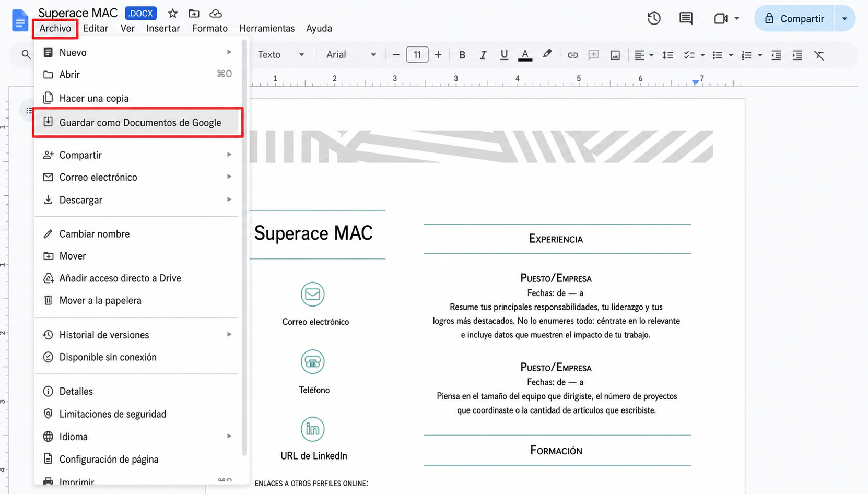This screenshot has width=868, height=494.
Task: Toggle underline formatting
Action: point(504,55)
